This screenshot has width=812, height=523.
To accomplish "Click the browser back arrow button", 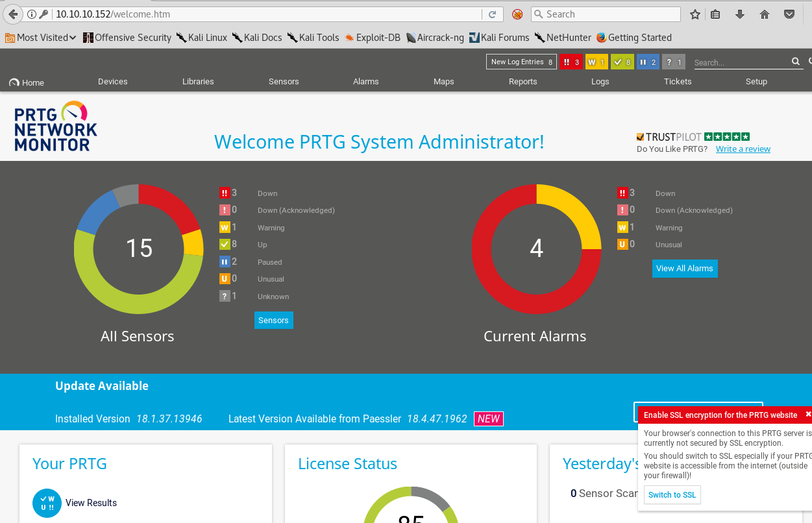I will click(13, 14).
